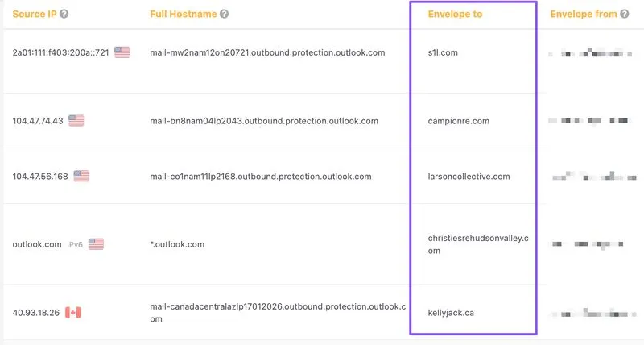Select source IP 104.47.74.43
Image resolution: width=644 pixels, height=345 pixels.
click(x=38, y=121)
